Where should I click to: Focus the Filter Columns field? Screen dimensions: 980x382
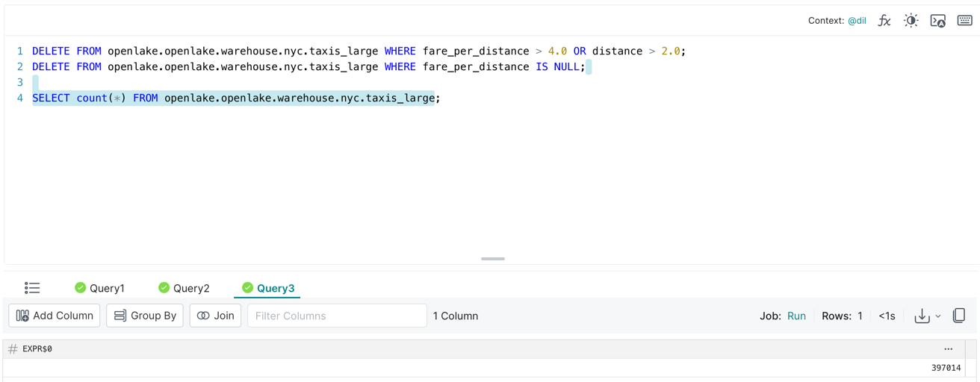(x=337, y=316)
